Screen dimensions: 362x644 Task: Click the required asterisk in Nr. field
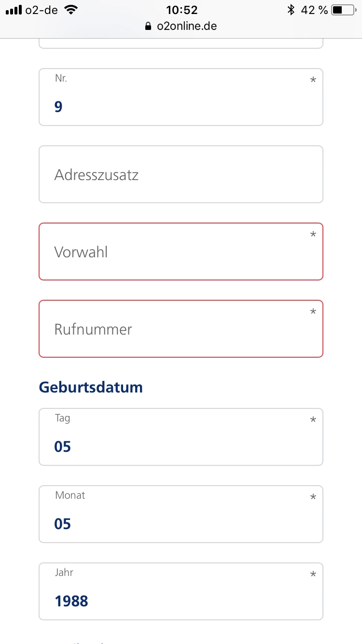(x=313, y=81)
